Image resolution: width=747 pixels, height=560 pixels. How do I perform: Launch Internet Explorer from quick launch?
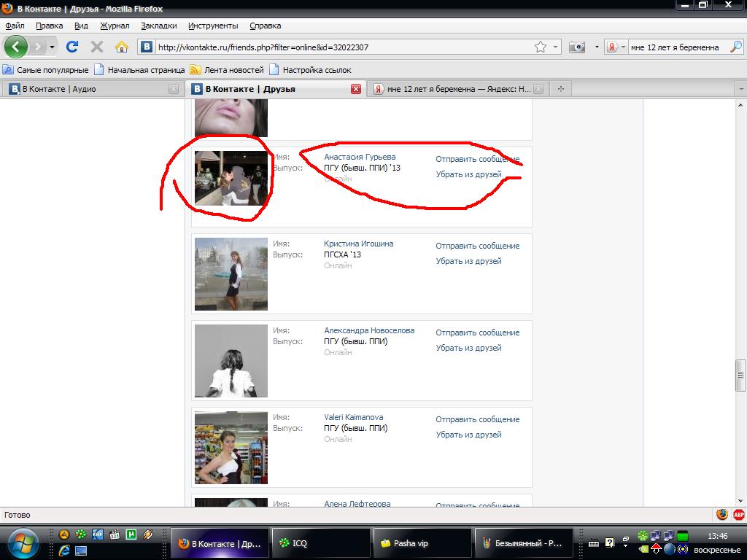(64, 551)
